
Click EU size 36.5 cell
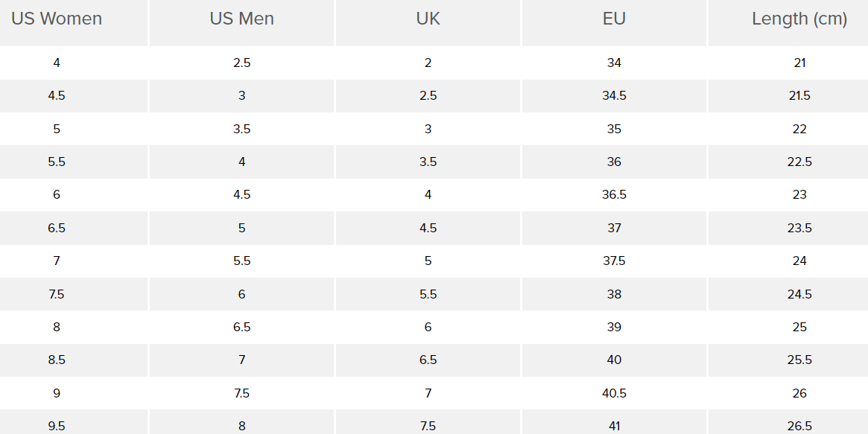[614, 194]
